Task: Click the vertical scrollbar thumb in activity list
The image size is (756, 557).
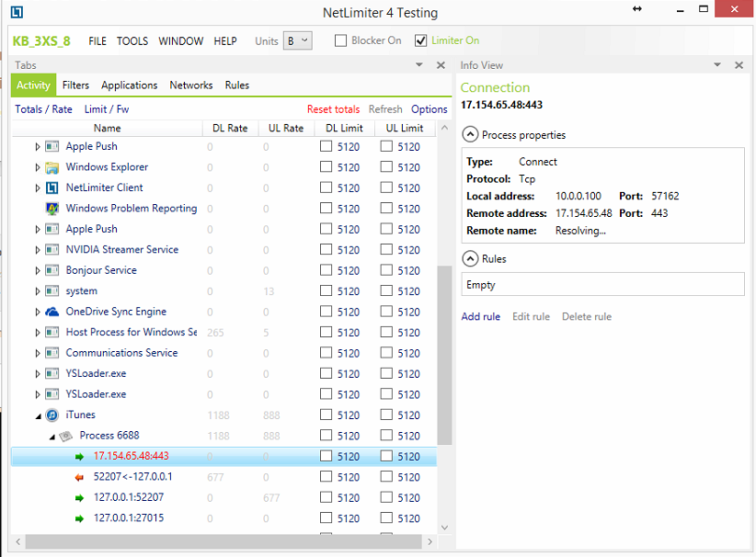Action: click(444, 355)
